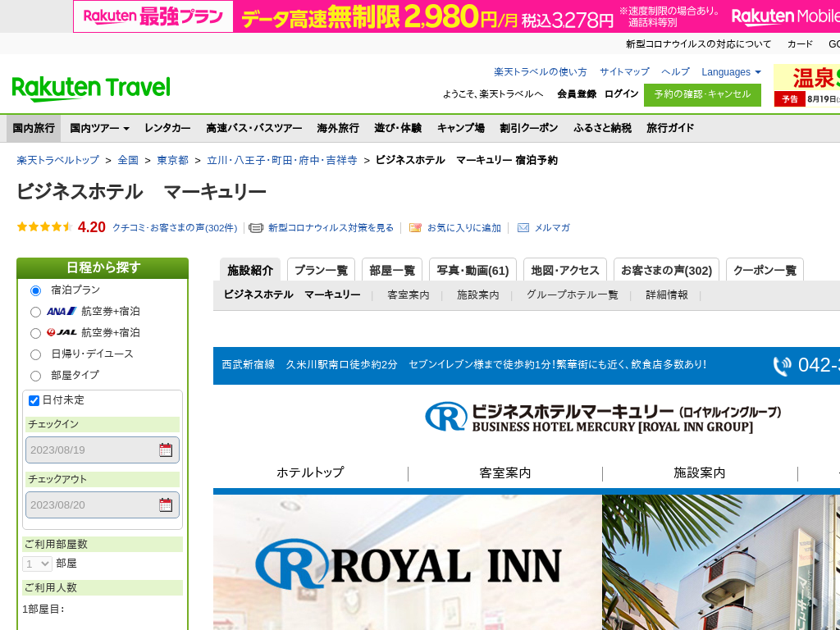Viewport: 840px width, 630px height.
Task: Expand the 国内ツアー dropdown menu
Action: pyautogui.click(x=99, y=128)
